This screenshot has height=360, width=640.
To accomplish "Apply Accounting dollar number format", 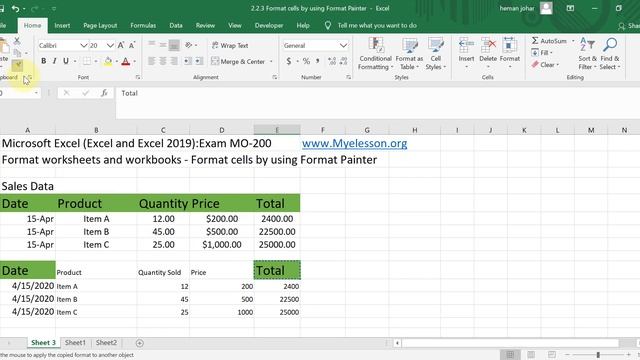I will click(x=289, y=61).
